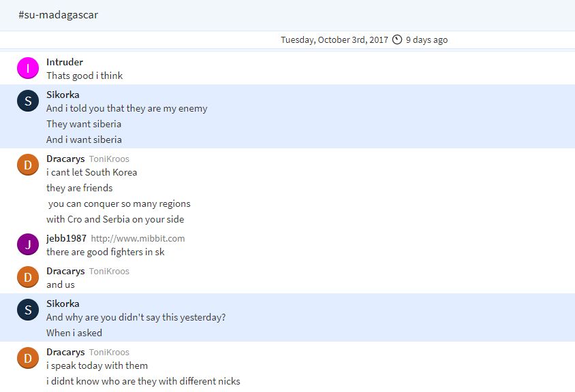Click the Sikorka name above "my enemy" message
This screenshot has height=392, width=575.
click(x=63, y=95)
